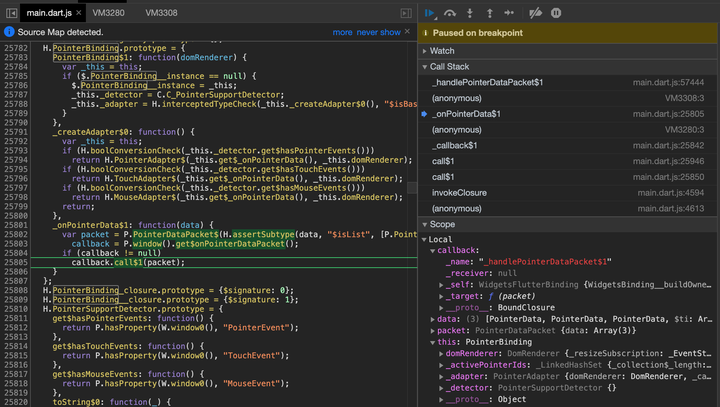
Task: Click the 'never show' link
Action: (378, 32)
